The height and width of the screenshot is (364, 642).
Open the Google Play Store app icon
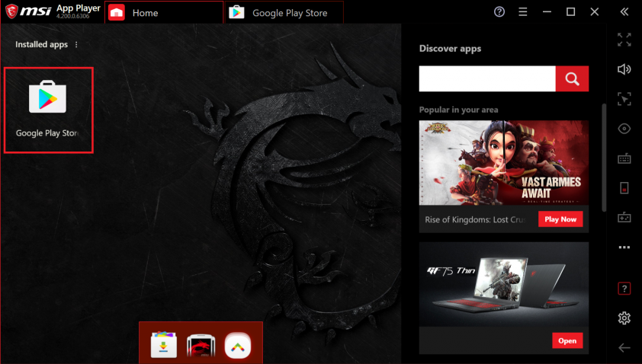[x=47, y=97]
